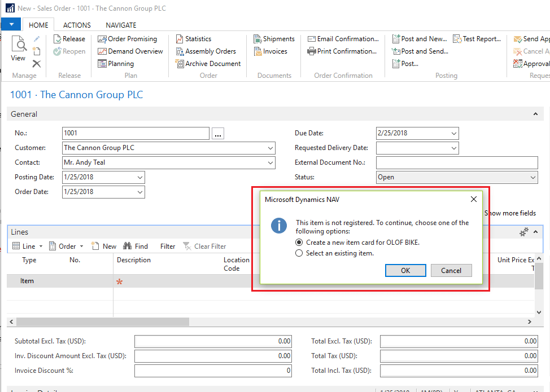Image resolution: width=550 pixels, height=392 pixels.
Task: Expand the Status dropdown
Action: tap(533, 178)
